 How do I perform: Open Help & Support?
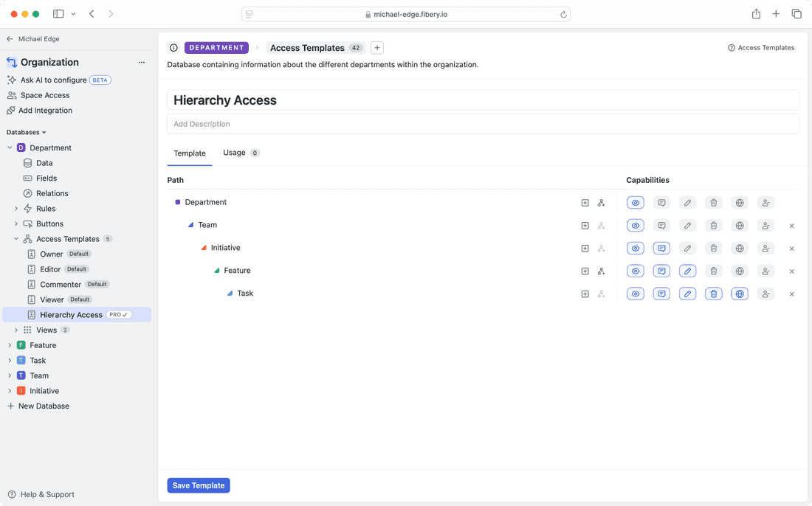(41, 494)
